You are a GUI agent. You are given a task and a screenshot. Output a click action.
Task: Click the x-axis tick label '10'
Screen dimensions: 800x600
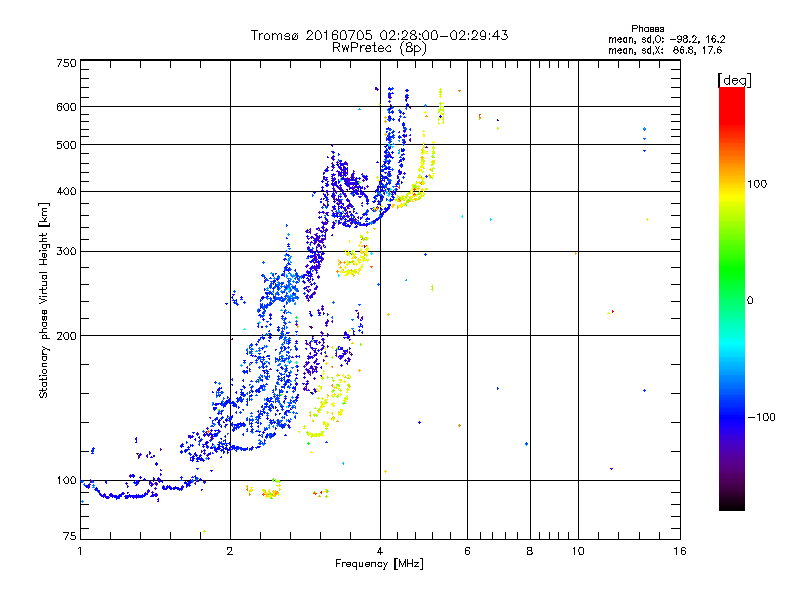click(x=578, y=551)
